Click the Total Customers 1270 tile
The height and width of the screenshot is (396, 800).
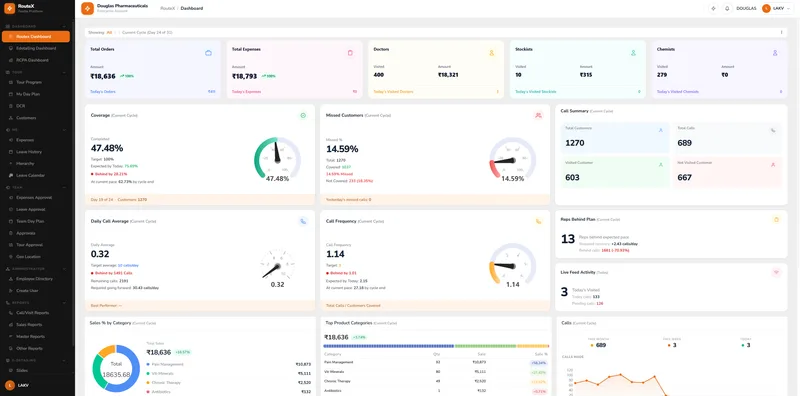615,138
